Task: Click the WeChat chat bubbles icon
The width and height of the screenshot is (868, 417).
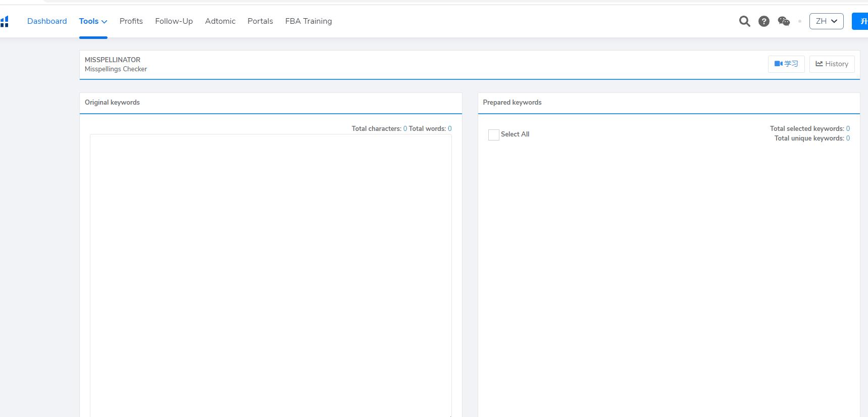Action: click(x=784, y=21)
